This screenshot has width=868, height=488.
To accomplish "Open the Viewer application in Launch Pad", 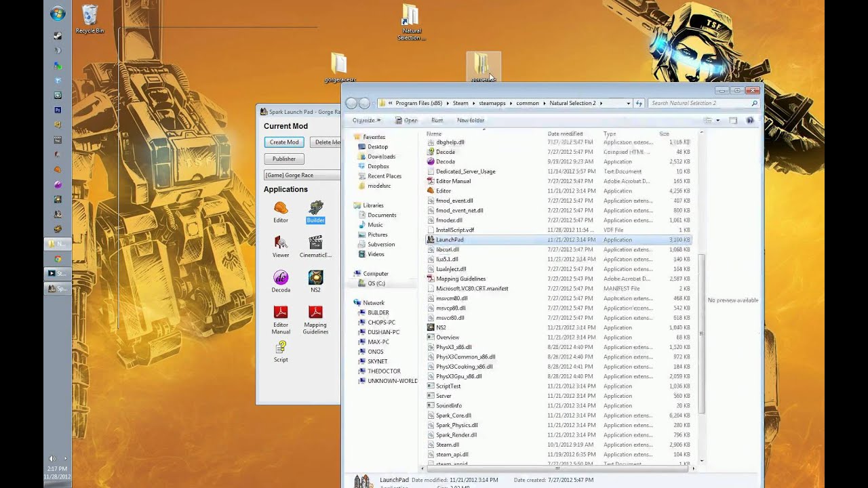I will (x=281, y=247).
